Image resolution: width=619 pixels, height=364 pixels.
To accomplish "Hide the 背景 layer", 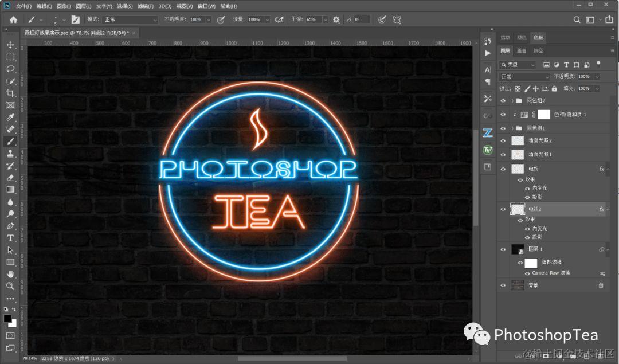I will coord(503,285).
